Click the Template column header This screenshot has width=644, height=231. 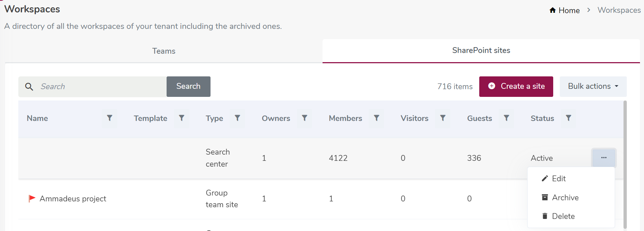point(150,118)
